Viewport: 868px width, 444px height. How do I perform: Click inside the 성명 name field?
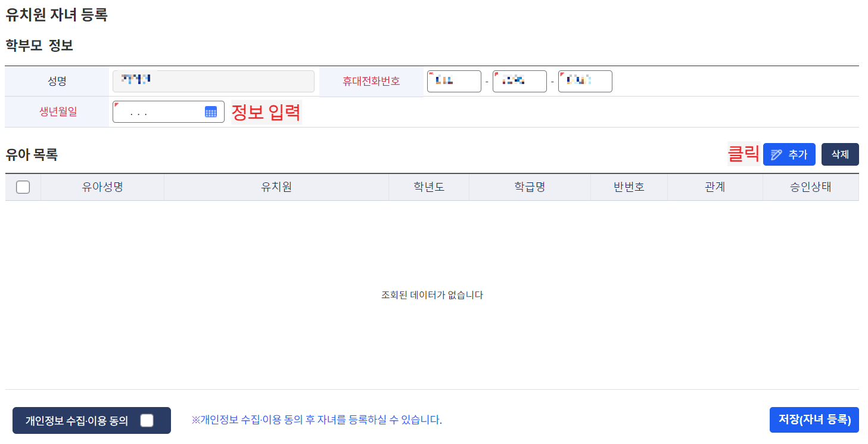213,81
